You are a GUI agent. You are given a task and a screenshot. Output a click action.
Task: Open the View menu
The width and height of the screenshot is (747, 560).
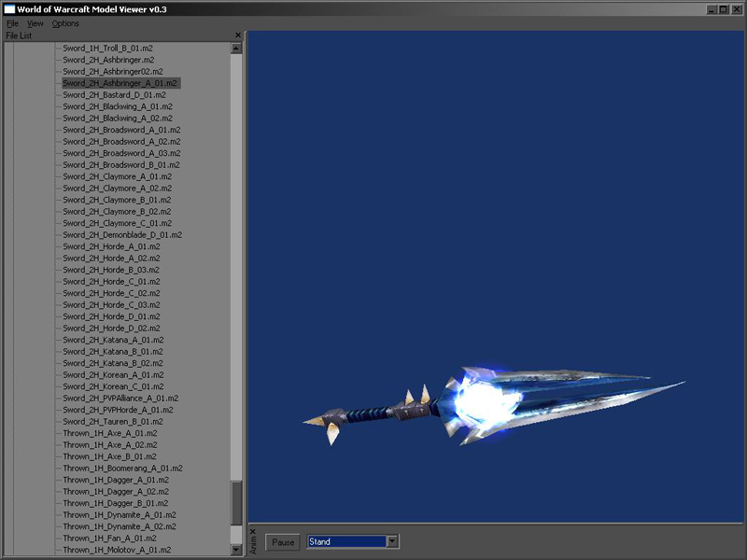pos(35,23)
